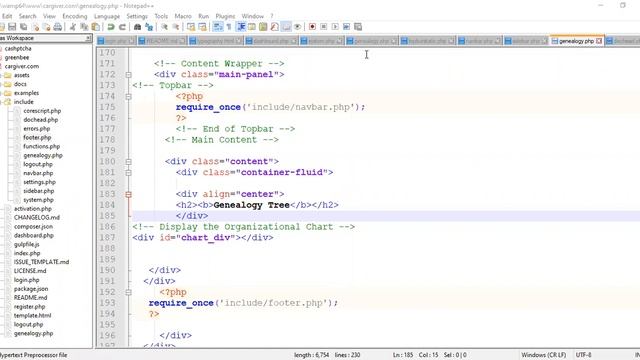Click the Close All toolbar icon
Viewport: 640px width, 360px height.
(47, 27)
